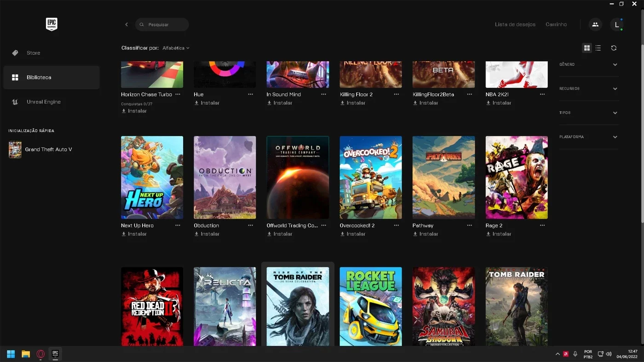This screenshot has height=362, width=644.
Task: Open Rocket League cover thumbnail
Action: pos(371,306)
